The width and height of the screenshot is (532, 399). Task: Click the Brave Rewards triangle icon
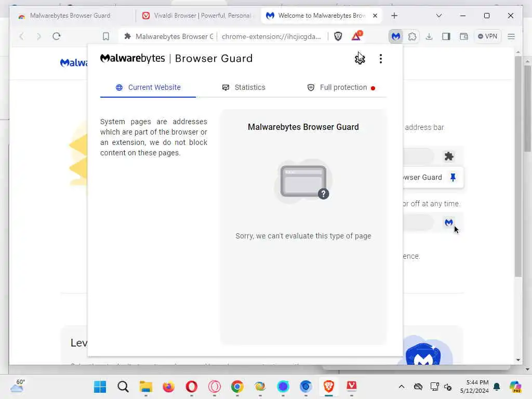(356, 36)
